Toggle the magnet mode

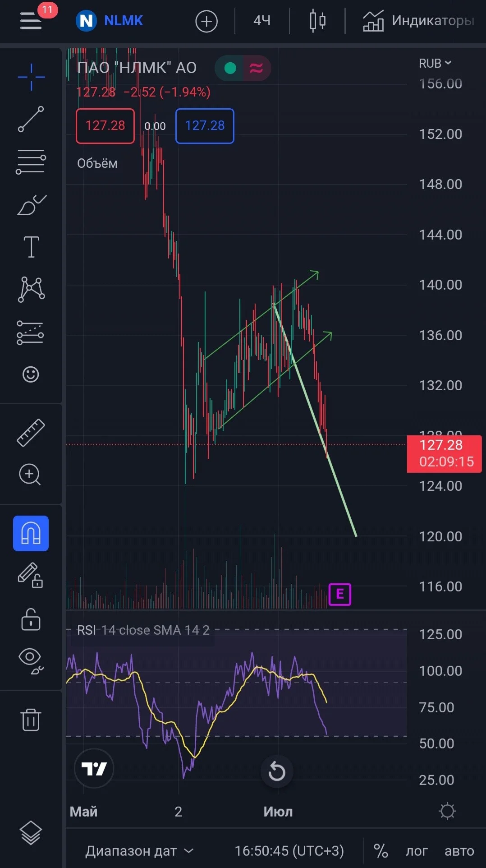31,533
